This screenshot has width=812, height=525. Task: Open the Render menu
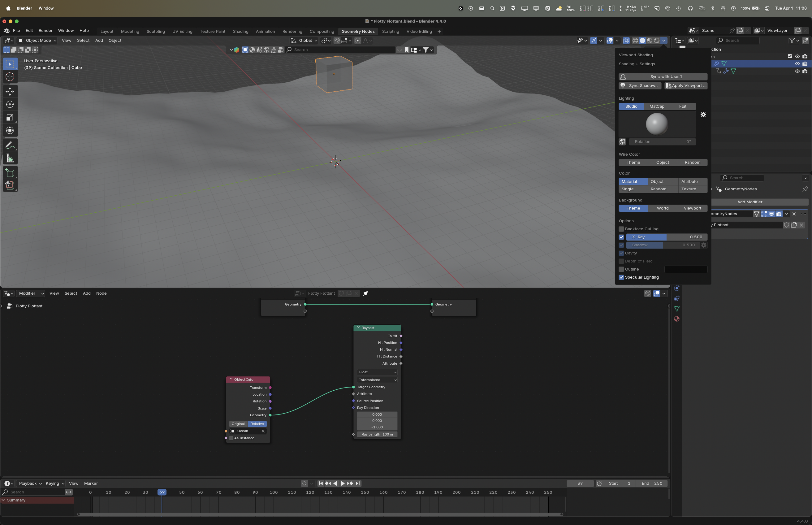point(46,31)
